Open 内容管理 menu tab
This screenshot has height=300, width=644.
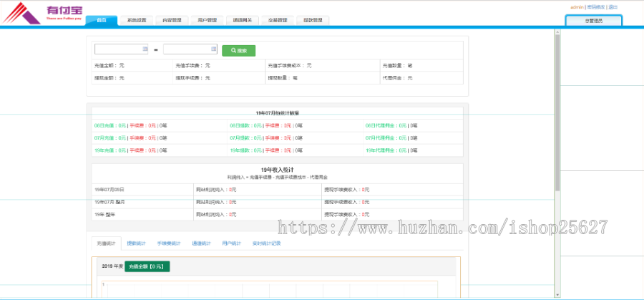point(172,20)
